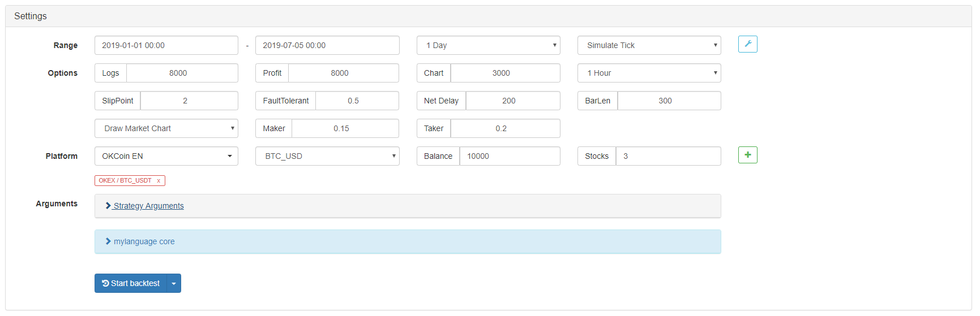Open the 1 Hour period dropdown

coord(649,73)
